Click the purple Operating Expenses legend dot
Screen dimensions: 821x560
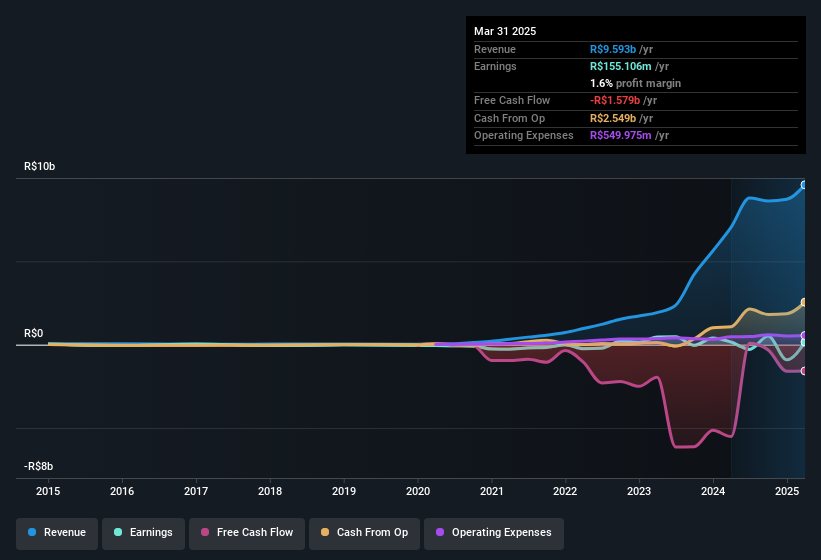tap(440, 532)
